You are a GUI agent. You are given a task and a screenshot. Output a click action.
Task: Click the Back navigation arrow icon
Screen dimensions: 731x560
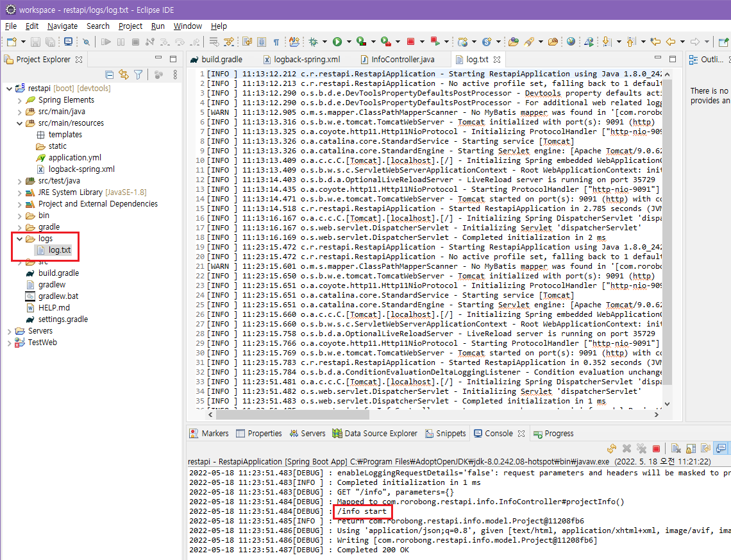[x=671, y=42]
